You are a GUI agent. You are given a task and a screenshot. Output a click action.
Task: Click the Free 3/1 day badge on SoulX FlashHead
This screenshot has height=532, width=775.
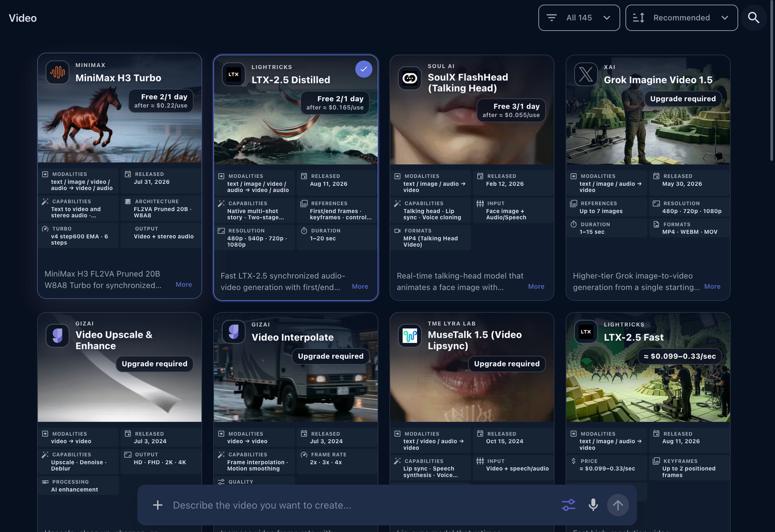point(511,110)
